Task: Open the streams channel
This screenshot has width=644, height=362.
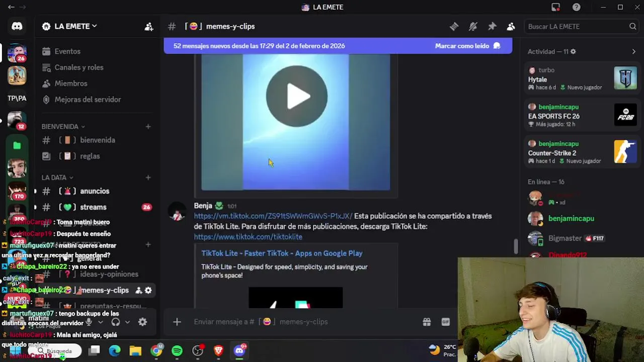Action: [x=97, y=207]
